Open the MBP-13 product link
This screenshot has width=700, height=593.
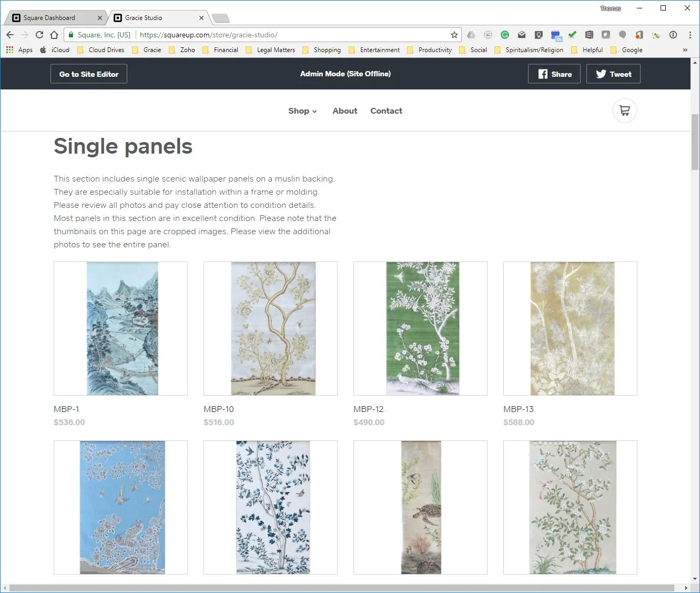pyautogui.click(x=519, y=409)
